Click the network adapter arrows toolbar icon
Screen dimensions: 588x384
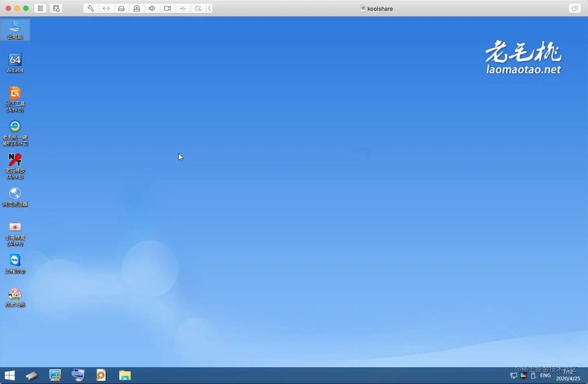[x=106, y=8]
